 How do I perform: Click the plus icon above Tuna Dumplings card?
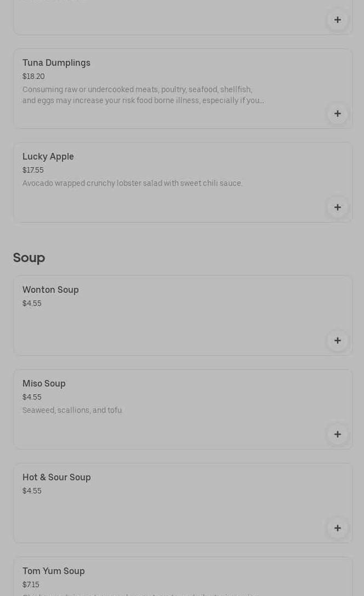(338, 20)
